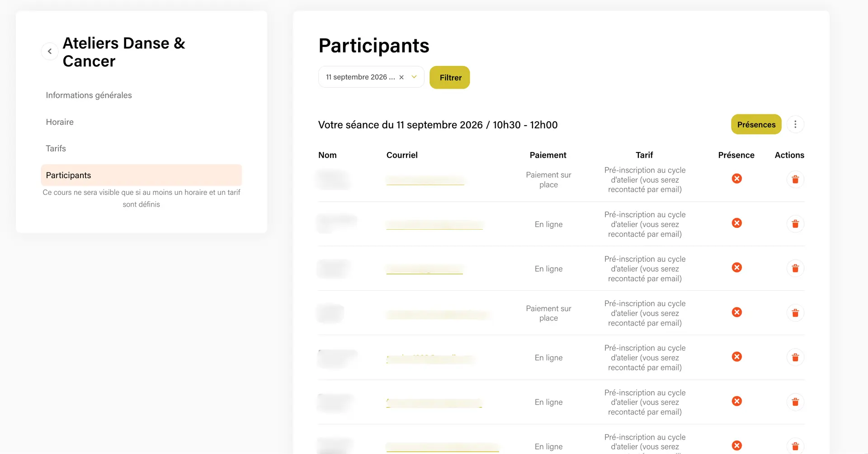
Task: Click the trash icon in the fourth participant row
Action: click(x=795, y=313)
